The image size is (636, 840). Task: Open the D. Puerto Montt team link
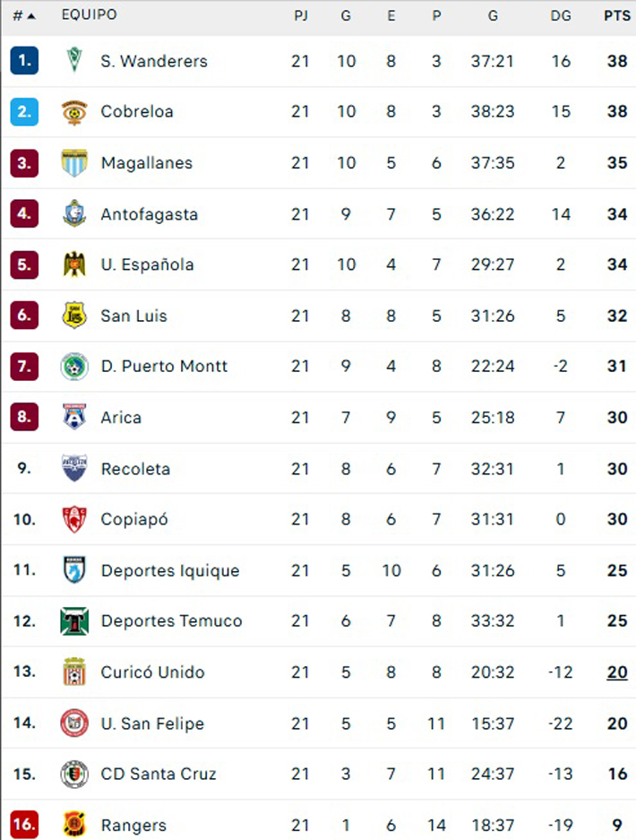164,366
